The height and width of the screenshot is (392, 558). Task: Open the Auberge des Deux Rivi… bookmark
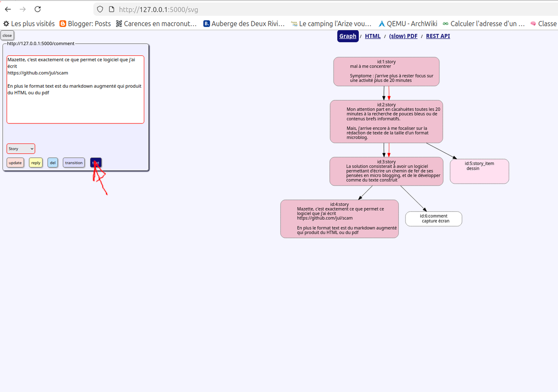[x=244, y=24]
